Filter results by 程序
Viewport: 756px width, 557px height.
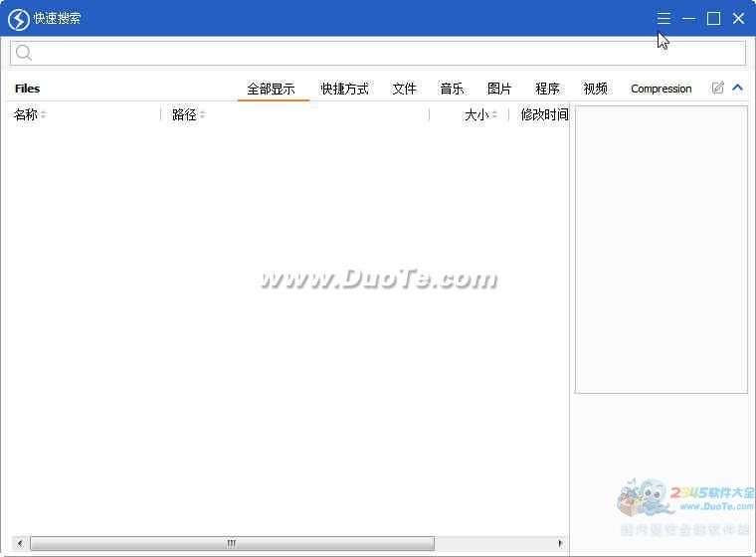coord(547,89)
